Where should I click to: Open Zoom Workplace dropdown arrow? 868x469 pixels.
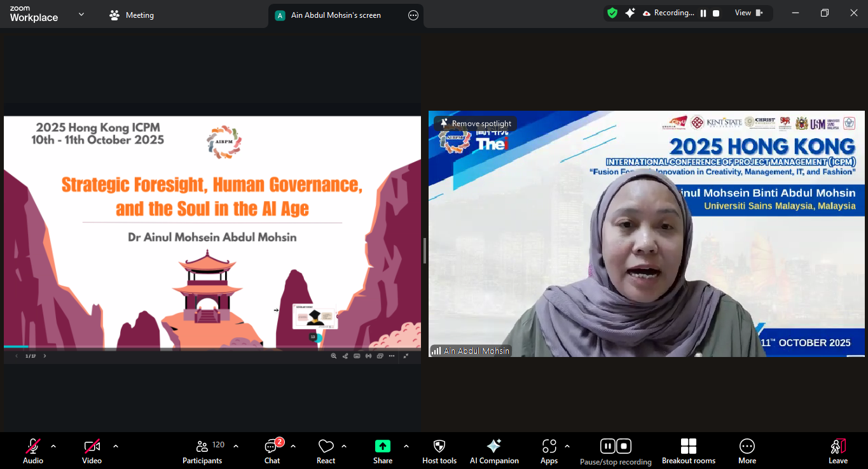81,14
